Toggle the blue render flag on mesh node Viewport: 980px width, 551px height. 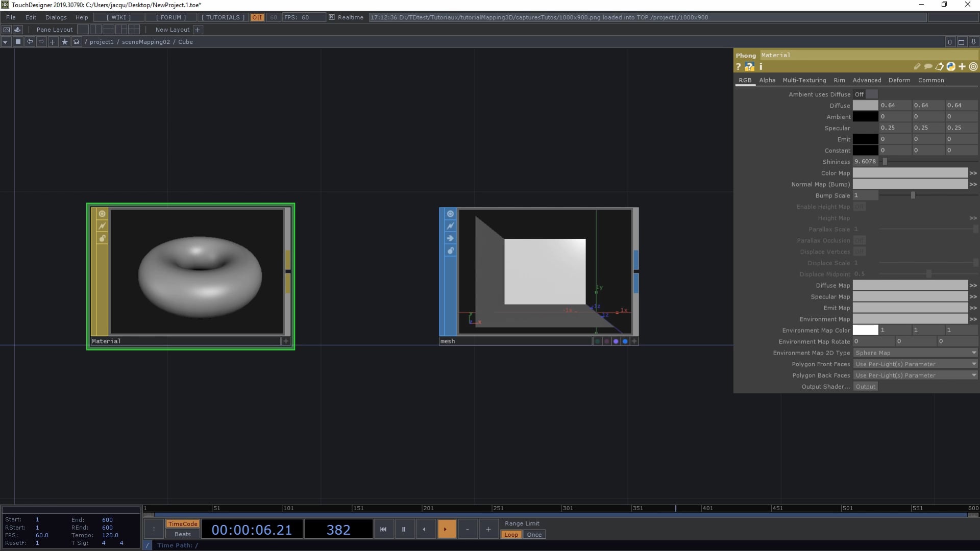coord(625,341)
